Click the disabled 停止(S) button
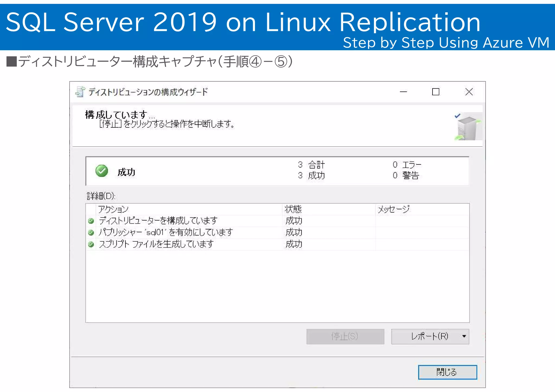The image size is (555, 392). tap(345, 336)
